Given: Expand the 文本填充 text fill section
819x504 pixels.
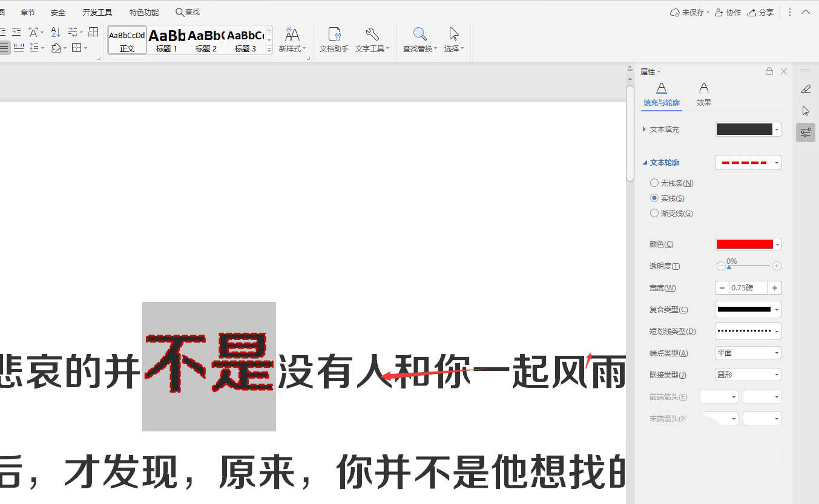Looking at the screenshot, I should [645, 129].
